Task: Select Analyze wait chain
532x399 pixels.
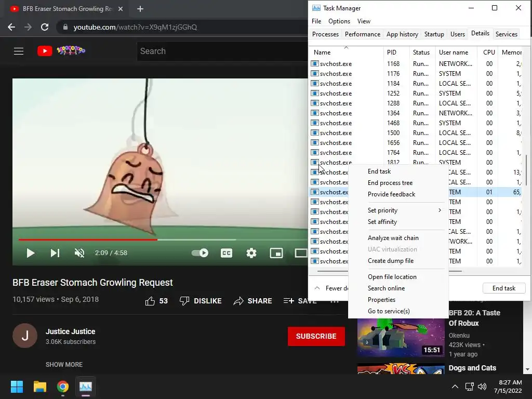Action: click(398, 238)
